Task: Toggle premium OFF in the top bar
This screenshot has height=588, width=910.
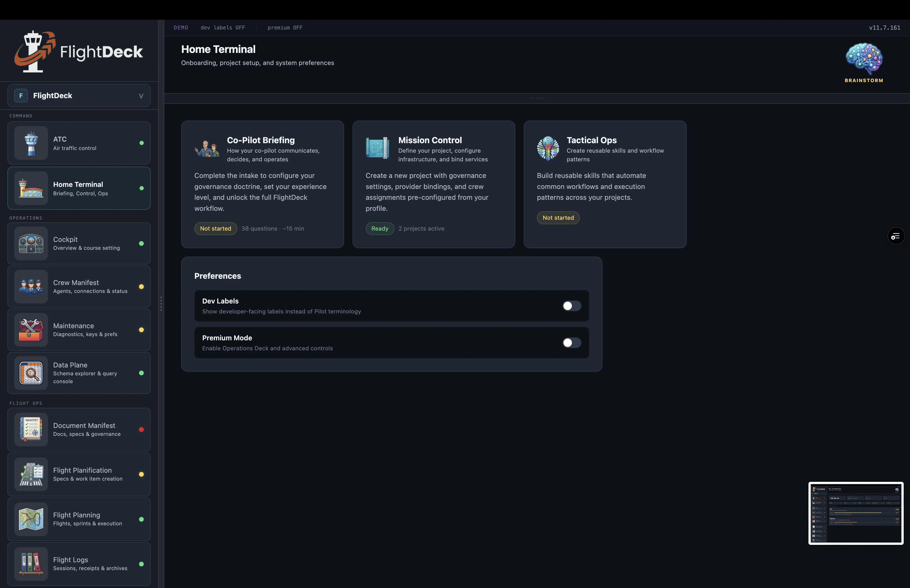Action: (285, 27)
